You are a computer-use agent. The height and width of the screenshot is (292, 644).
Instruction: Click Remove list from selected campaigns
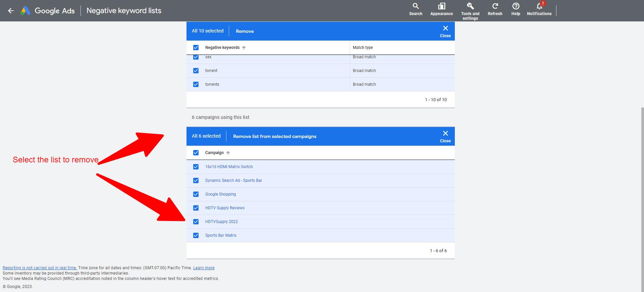[x=274, y=136]
